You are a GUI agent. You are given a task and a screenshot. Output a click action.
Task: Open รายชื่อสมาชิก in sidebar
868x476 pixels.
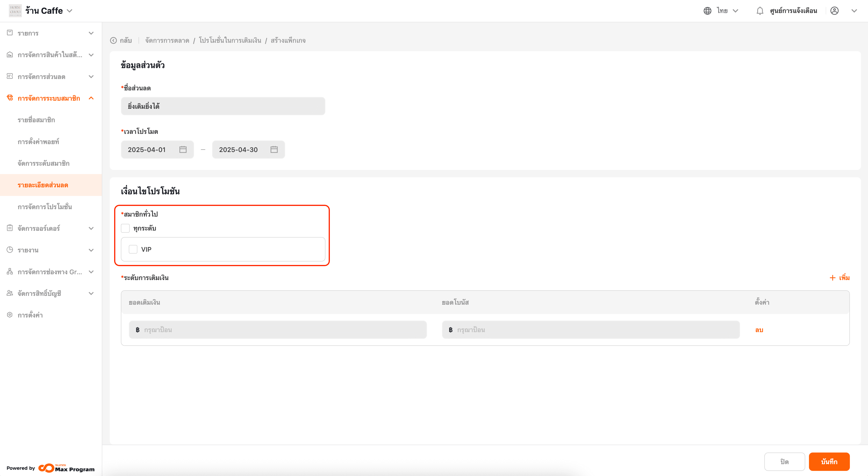(36, 120)
